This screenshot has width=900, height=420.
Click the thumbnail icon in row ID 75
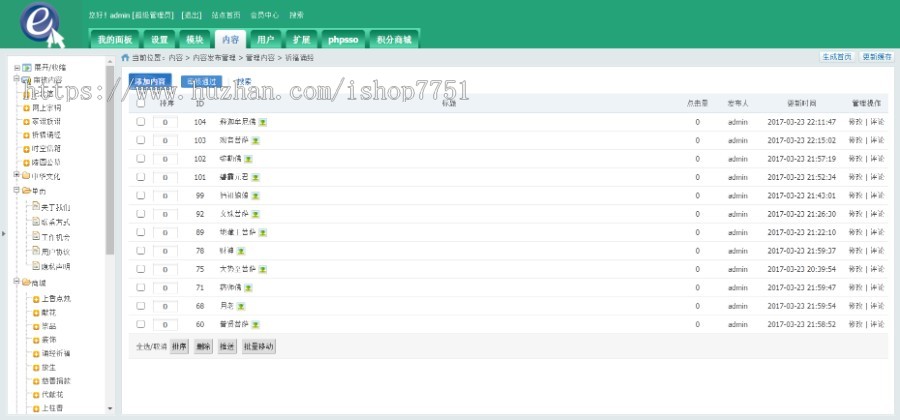pos(262,269)
